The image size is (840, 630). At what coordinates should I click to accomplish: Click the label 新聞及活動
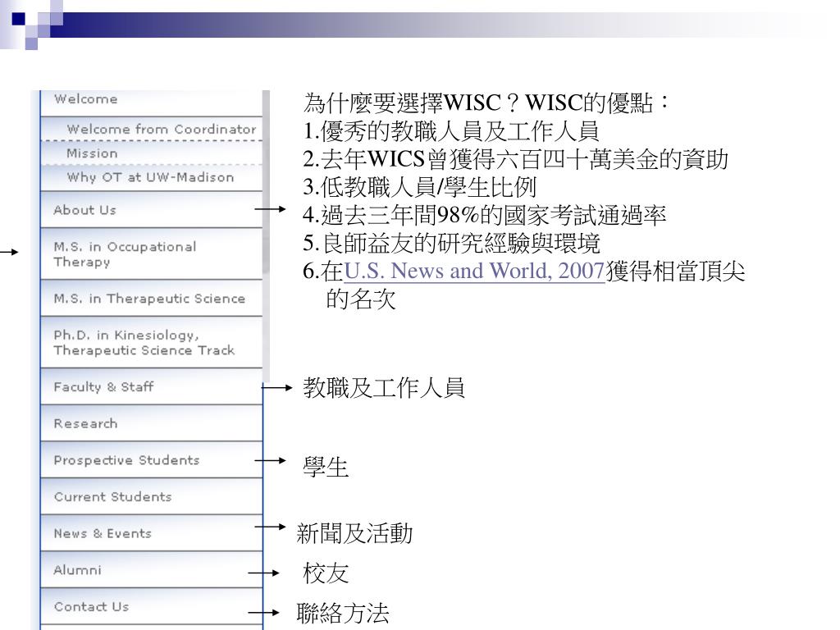click(x=354, y=533)
